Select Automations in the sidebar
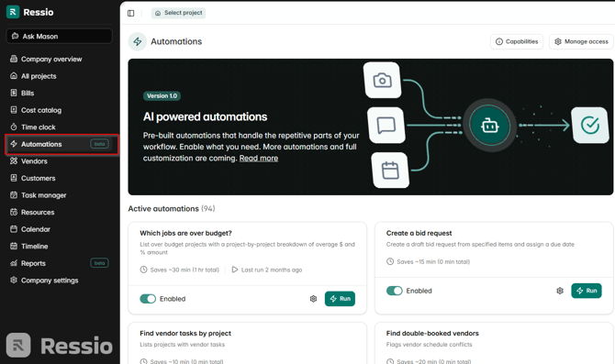615x364 pixels. coord(61,144)
